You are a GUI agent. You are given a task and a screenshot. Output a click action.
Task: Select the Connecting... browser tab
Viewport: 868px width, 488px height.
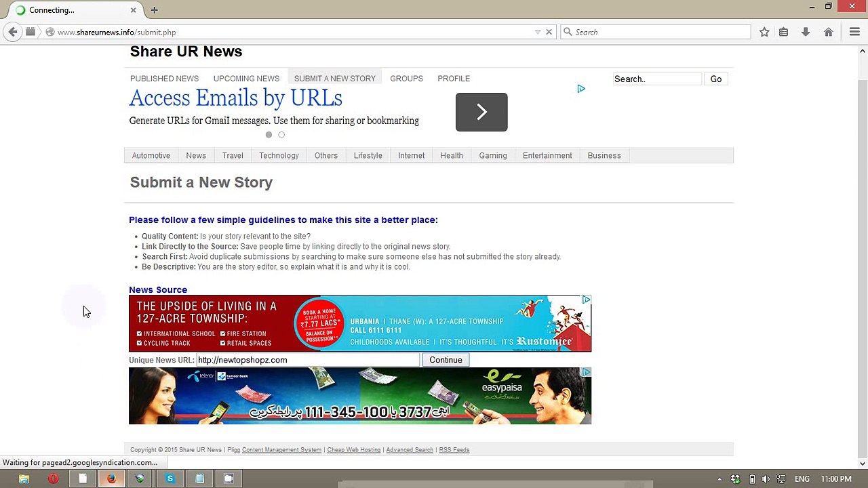(76, 10)
